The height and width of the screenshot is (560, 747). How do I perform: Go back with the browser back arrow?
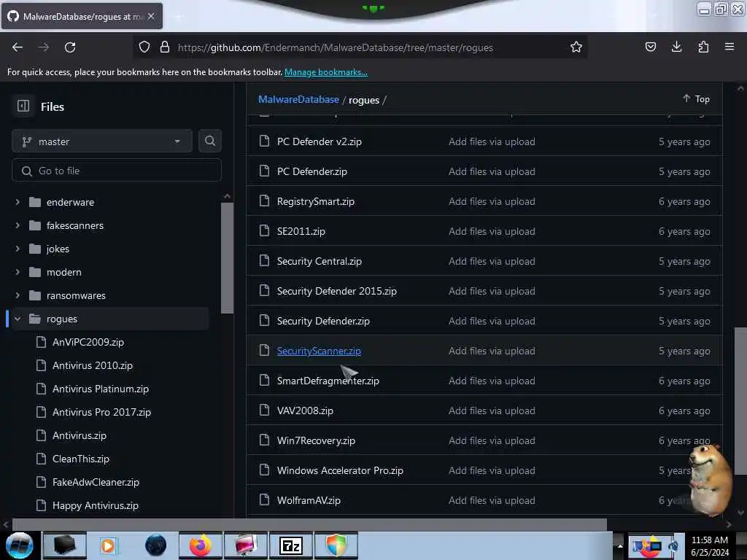[x=18, y=47]
